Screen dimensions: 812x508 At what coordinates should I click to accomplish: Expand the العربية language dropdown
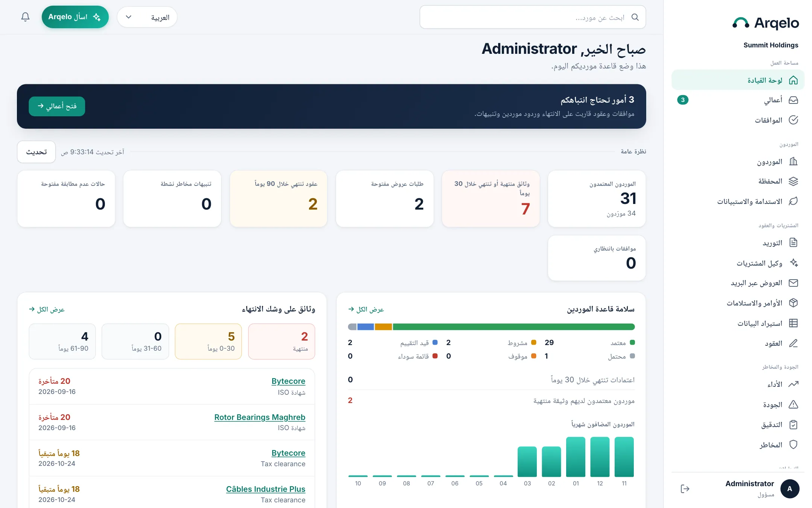coord(147,17)
